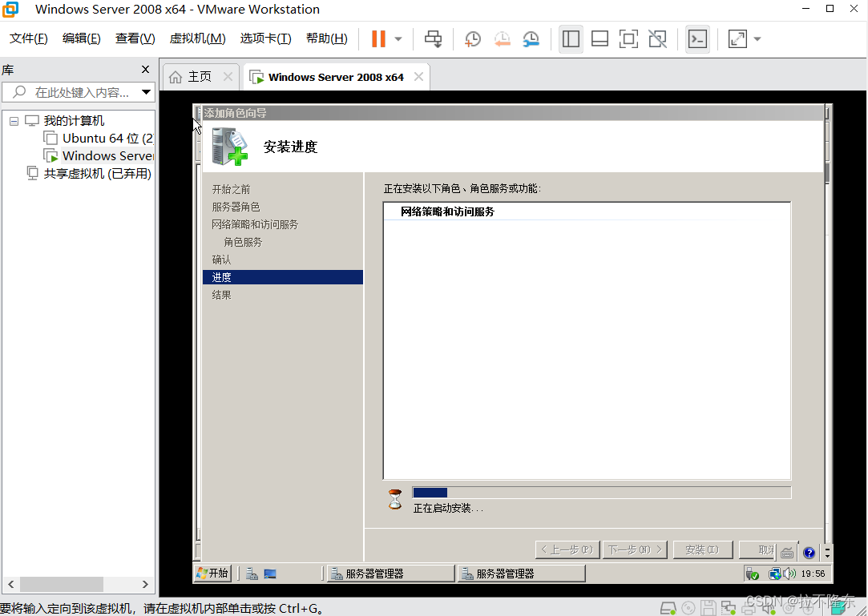Screen dimensions: 868x616
Task: Click the 网络策略和访问服务 sidebar step
Action: coord(255,225)
